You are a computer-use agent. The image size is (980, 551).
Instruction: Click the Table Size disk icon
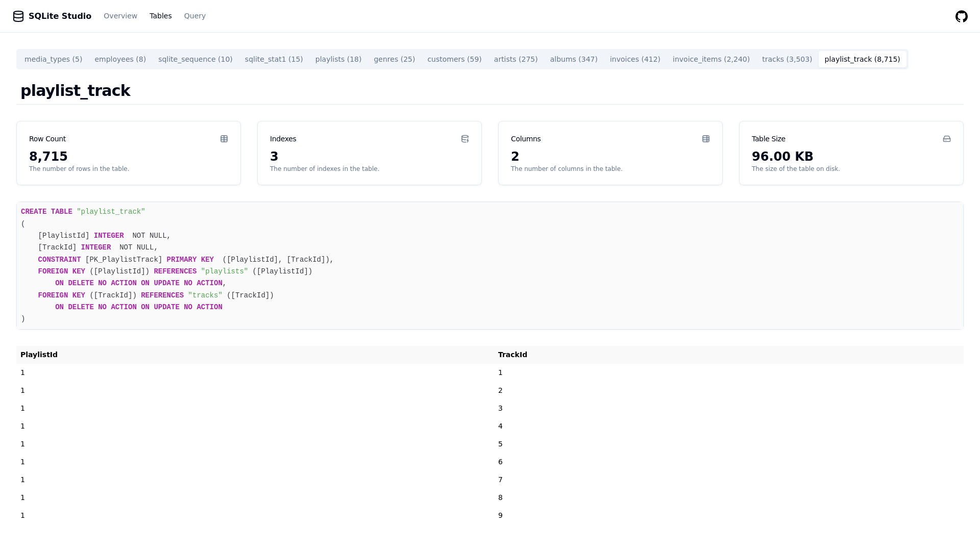click(947, 139)
